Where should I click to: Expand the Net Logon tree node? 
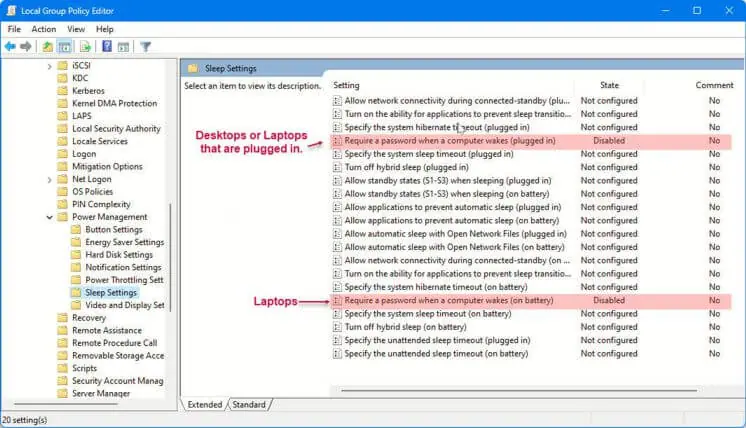[x=49, y=180]
